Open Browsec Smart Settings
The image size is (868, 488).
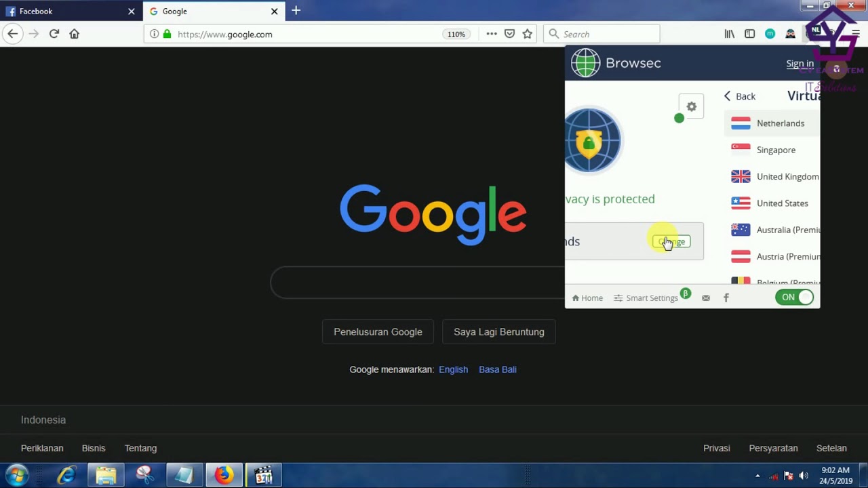(646, 298)
